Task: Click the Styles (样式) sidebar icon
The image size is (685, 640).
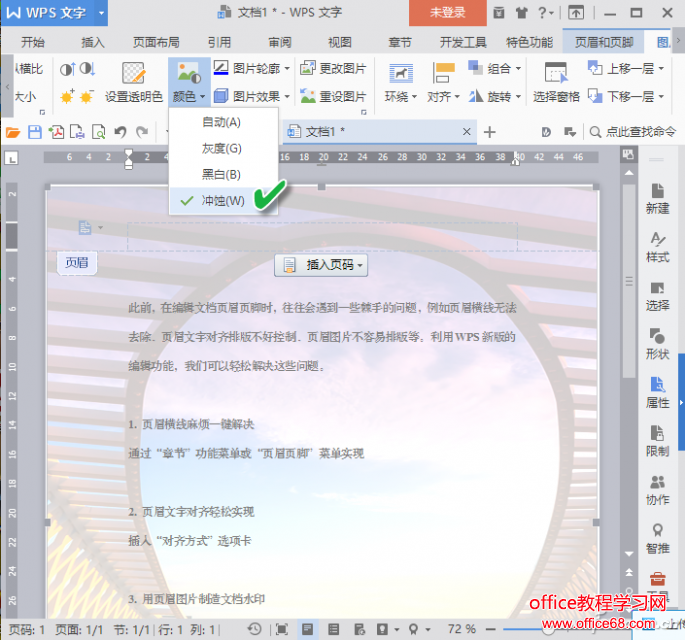Action: pos(657,247)
